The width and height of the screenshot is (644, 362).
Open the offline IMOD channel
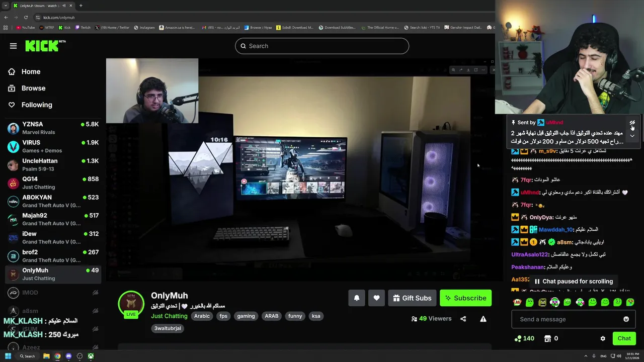(x=53, y=292)
